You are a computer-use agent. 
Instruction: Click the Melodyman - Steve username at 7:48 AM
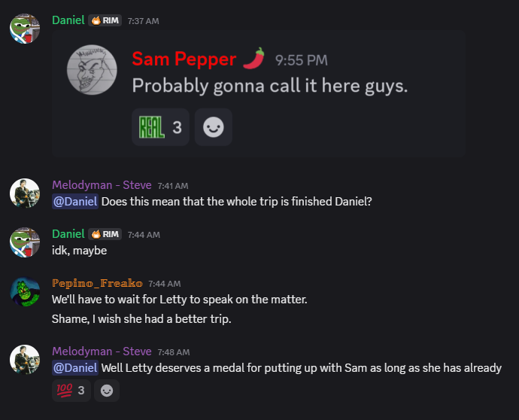point(102,351)
